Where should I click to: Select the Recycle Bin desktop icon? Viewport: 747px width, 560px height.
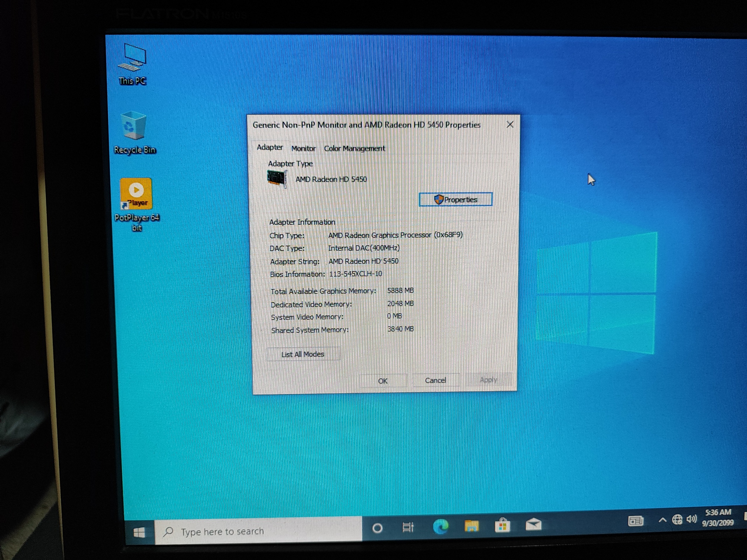pos(135,133)
